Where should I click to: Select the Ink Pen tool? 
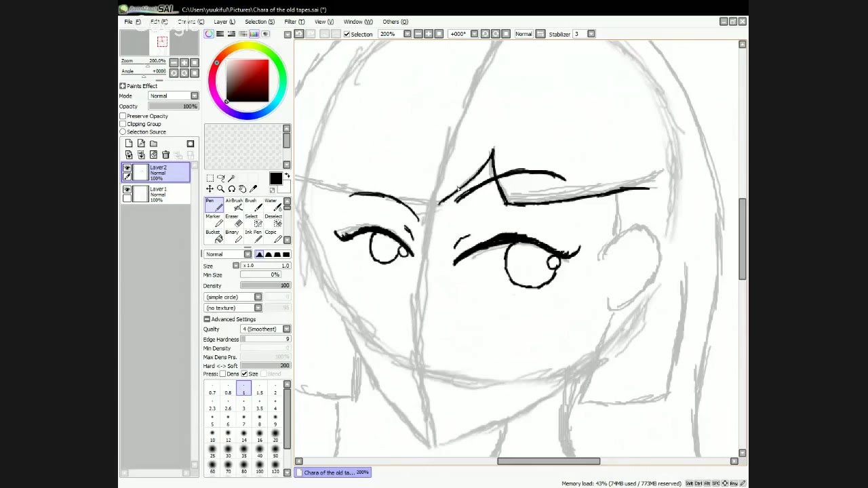coord(252,237)
